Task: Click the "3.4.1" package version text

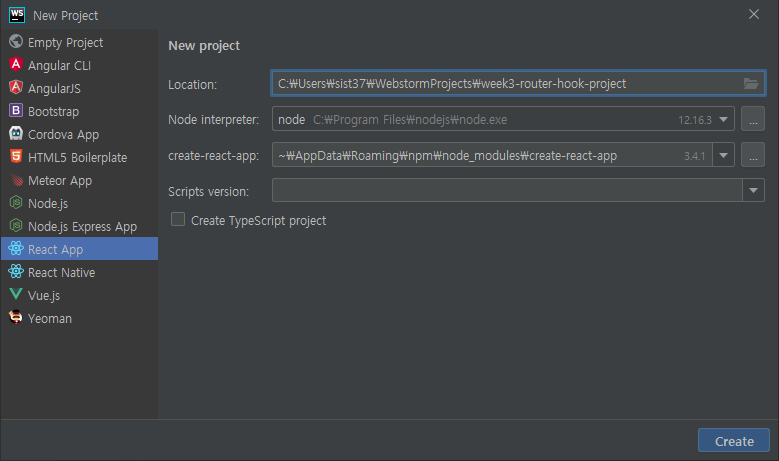Action: click(x=695, y=156)
